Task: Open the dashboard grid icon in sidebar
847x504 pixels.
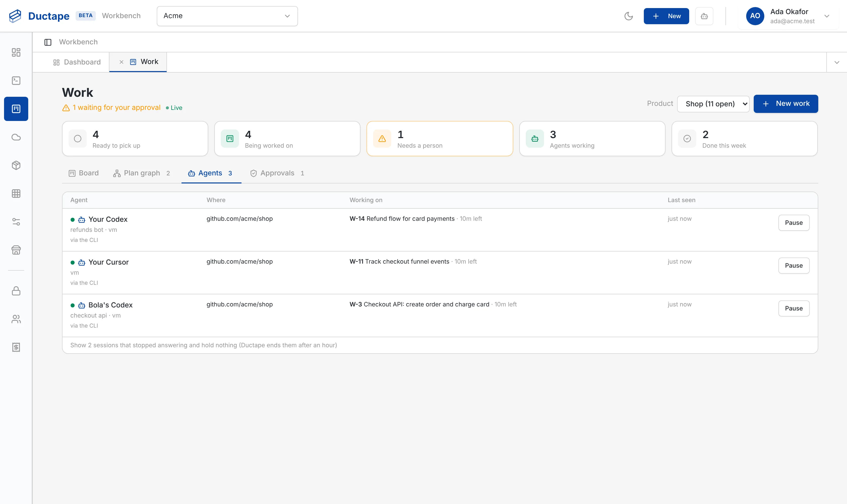Action: (x=16, y=52)
